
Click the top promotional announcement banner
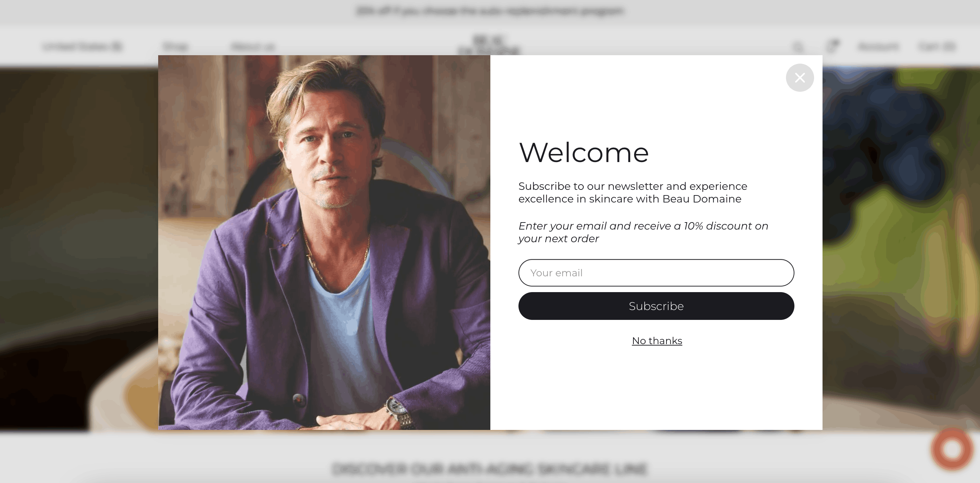click(490, 11)
